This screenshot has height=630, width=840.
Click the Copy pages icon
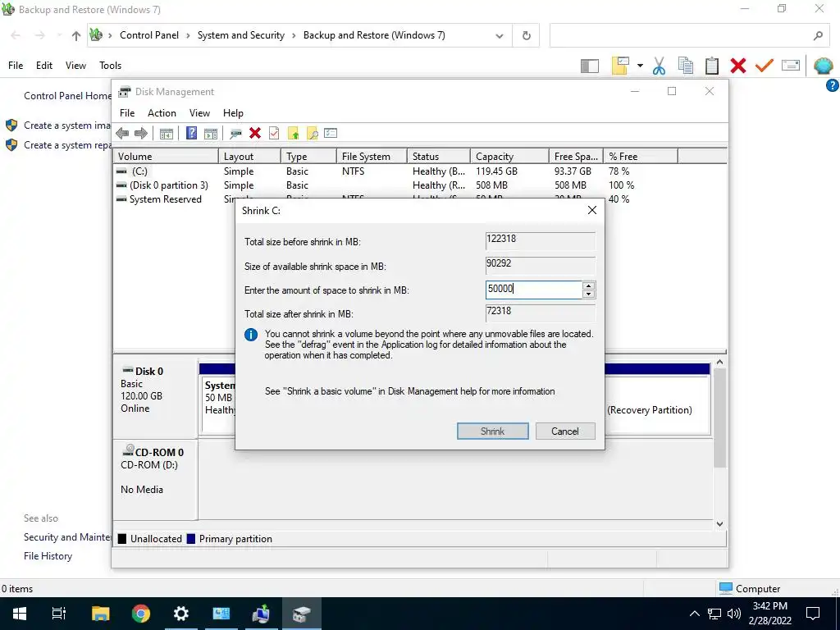(686, 66)
